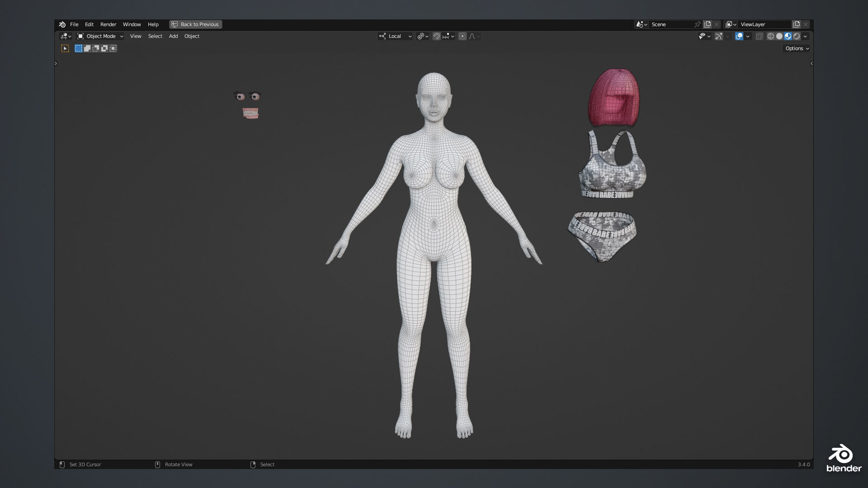
Task: Expand the Options dropdown
Action: 796,48
